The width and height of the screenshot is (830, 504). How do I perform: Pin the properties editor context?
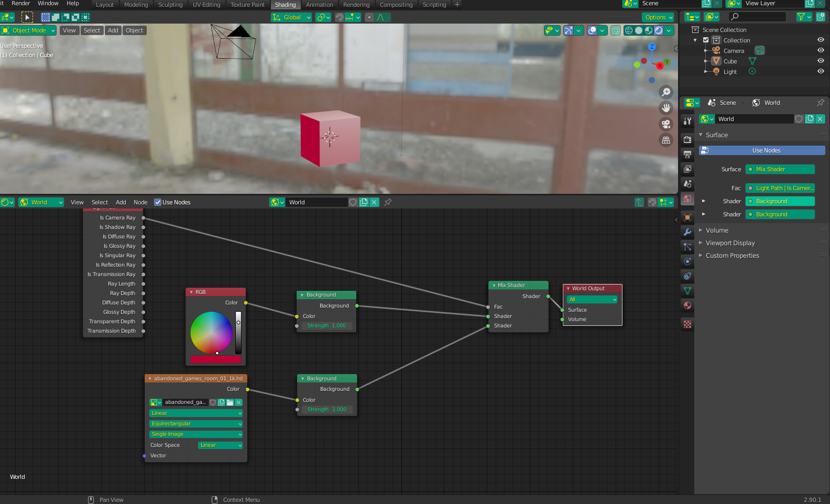pyautogui.click(x=821, y=103)
